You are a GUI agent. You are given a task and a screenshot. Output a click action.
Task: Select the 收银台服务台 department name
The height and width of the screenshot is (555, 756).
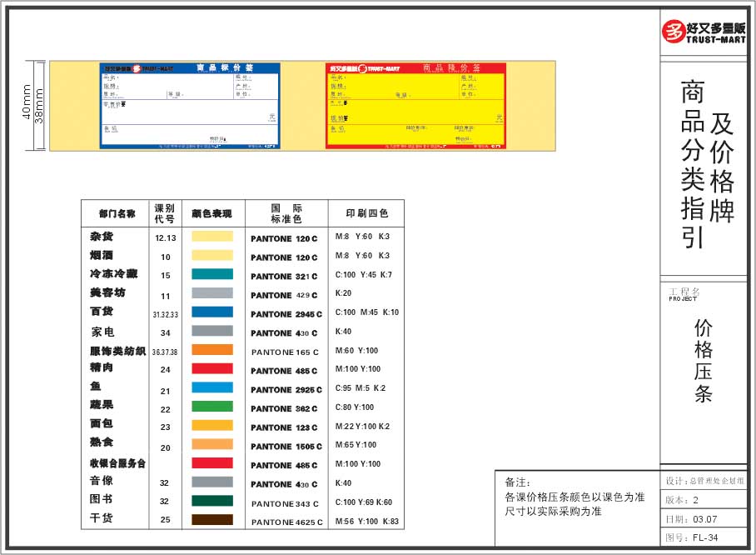tap(117, 463)
